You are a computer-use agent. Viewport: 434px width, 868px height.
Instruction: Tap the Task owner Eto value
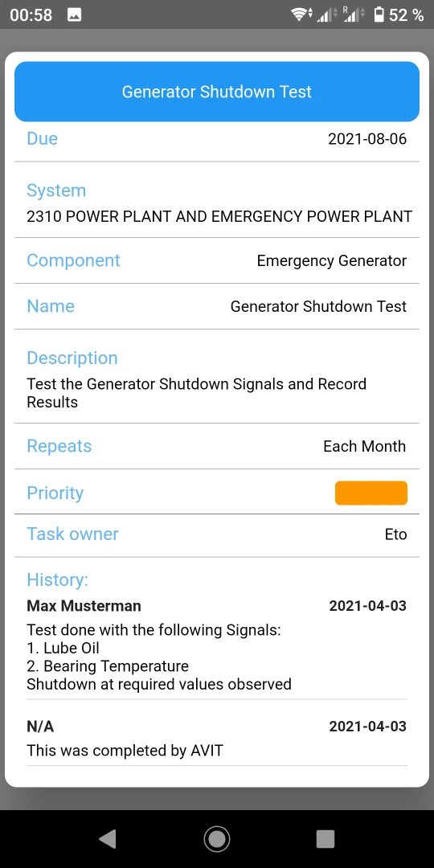point(395,534)
